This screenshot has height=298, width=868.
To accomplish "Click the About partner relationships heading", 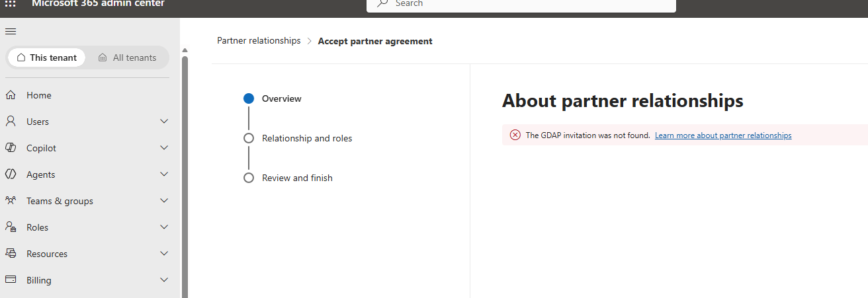I will 623,100.
